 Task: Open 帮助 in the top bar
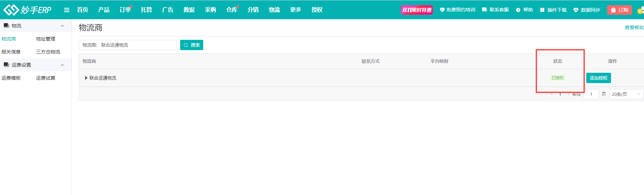click(x=525, y=10)
